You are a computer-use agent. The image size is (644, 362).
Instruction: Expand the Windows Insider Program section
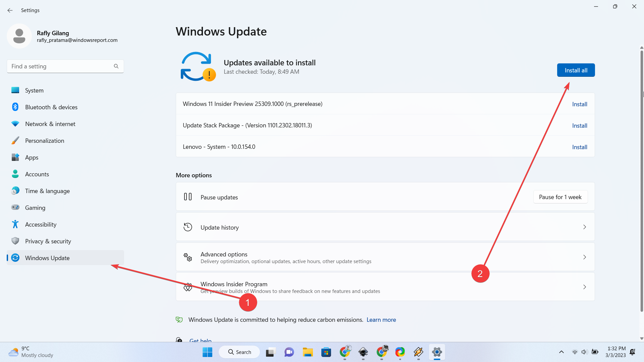[x=384, y=287]
